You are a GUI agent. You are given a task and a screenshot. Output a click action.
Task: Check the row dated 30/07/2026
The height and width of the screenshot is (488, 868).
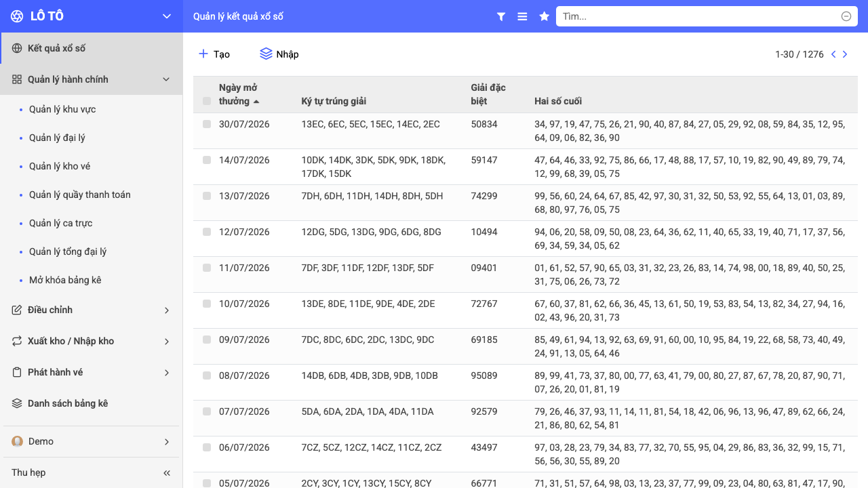pos(207,124)
